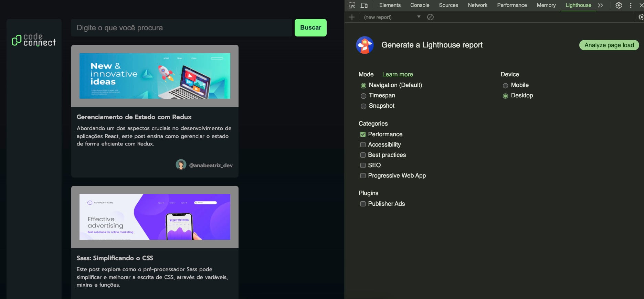
Task: Click the @anabeatriz_dev author avatar
Action: (x=181, y=165)
